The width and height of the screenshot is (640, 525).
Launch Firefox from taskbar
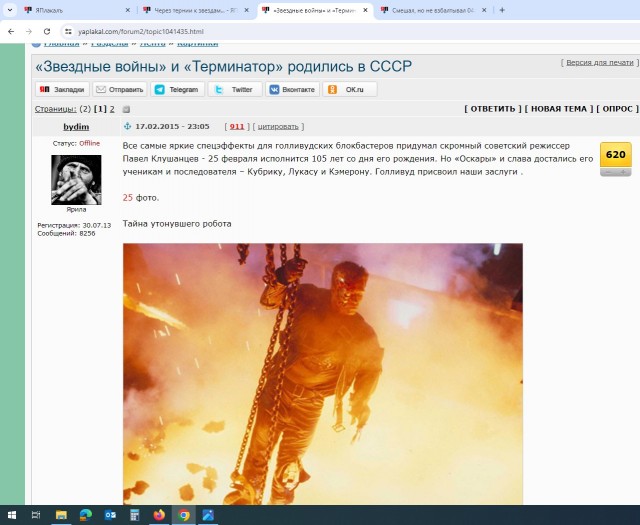click(x=159, y=515)
